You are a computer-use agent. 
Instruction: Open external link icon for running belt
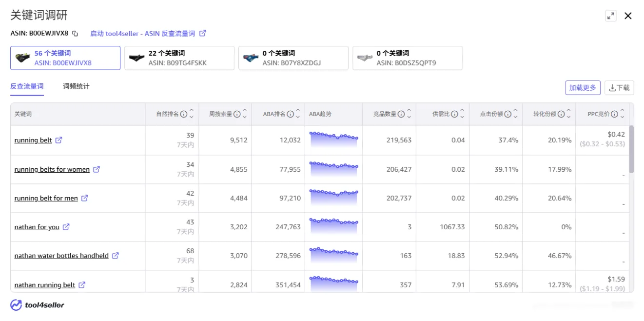pyautogui.click(x=59, y=140)
